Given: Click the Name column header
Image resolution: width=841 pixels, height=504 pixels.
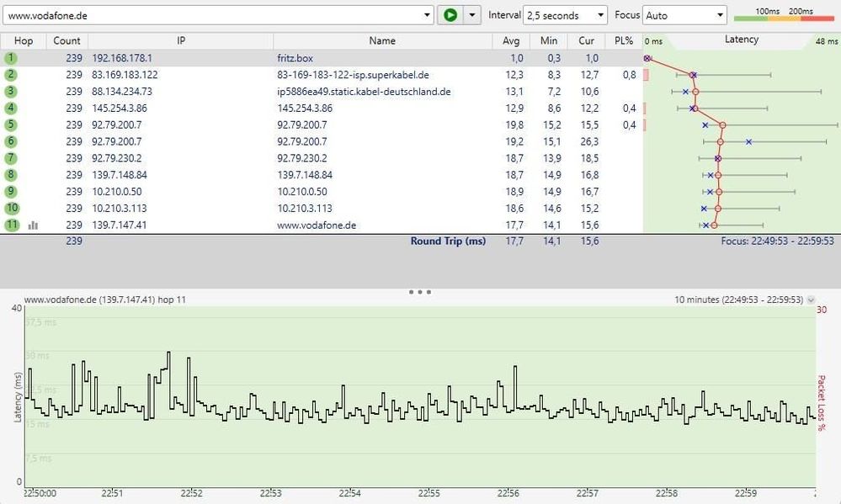Looking at the screenshot, I should 381,40.
